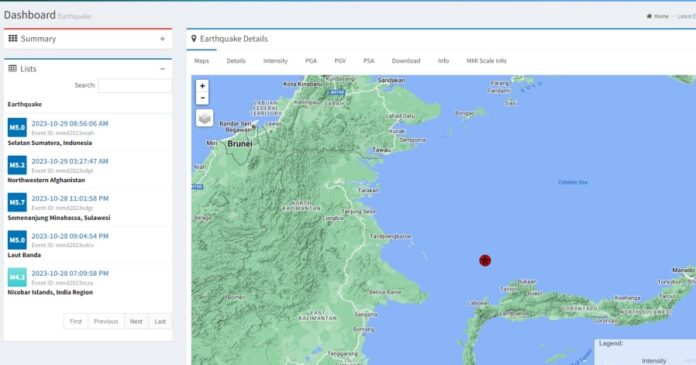Image resolution: width=696 pixels, height=365 pixels.
Task: Zoom out on the map
Action: (x=202, y=98)
